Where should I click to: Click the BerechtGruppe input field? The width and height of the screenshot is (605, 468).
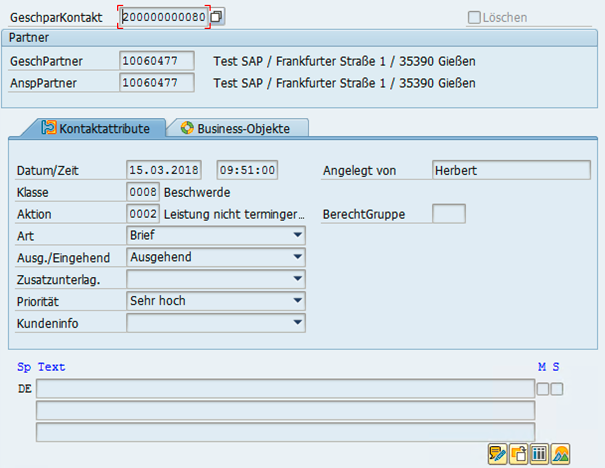(449, 213)
